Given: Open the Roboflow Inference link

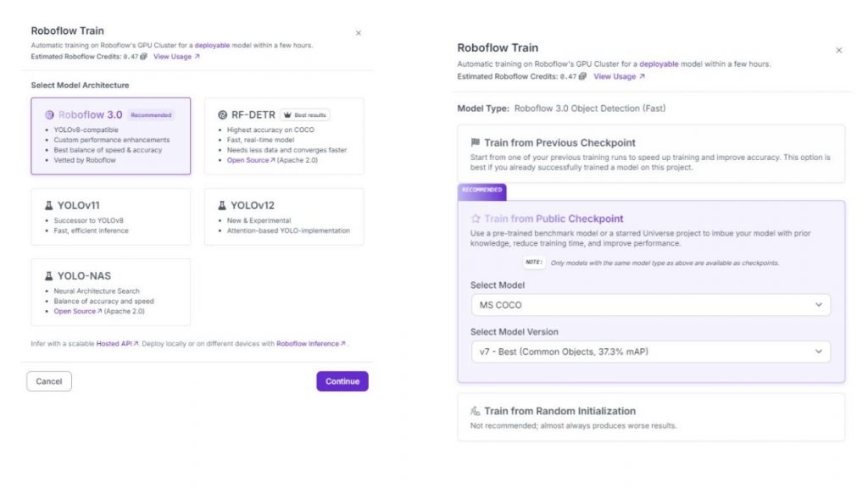Looking at the screenshot, I should pos(311,344).
